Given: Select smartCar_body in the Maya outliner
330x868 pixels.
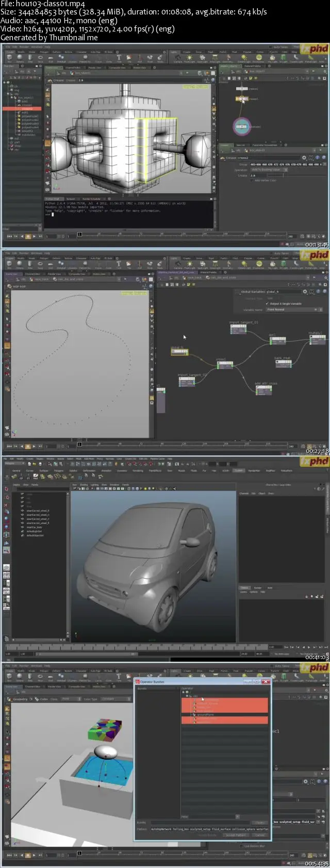Looking at the screenshot, I should (36, 528).
